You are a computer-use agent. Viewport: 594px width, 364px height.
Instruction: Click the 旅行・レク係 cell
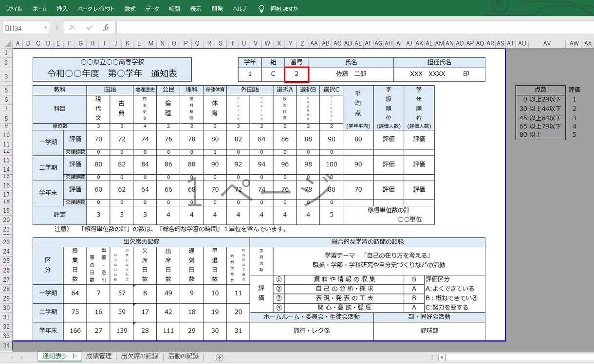point(312,331)
